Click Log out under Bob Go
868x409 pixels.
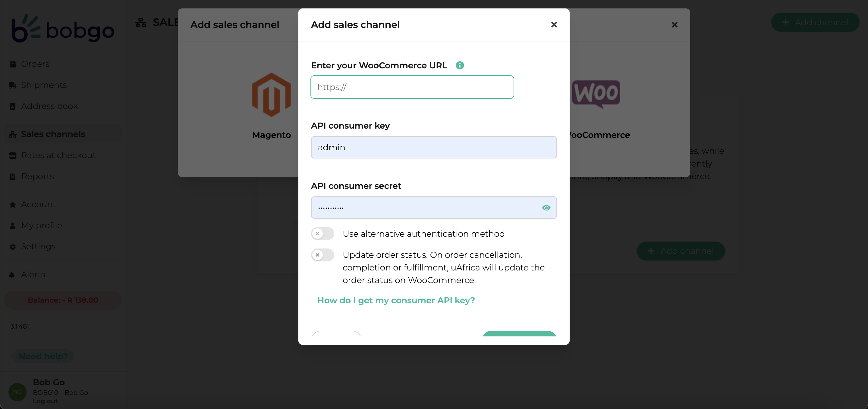[x=45, y=401]
